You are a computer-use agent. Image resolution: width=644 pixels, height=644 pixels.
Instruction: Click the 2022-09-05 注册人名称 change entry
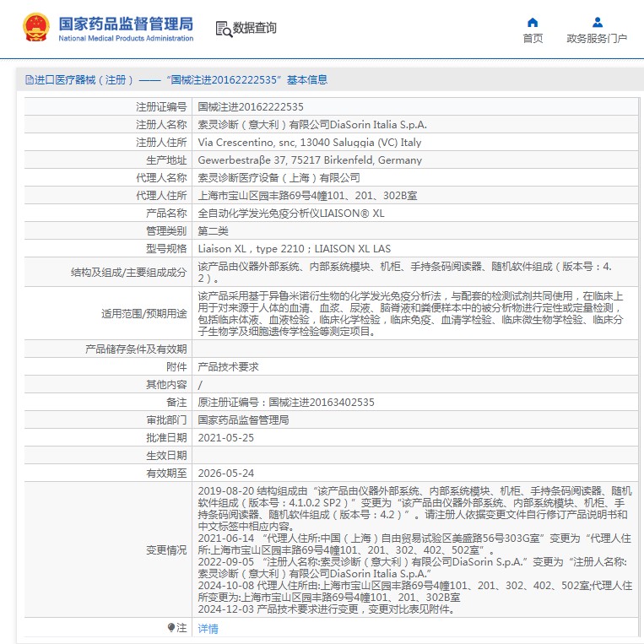413,567
